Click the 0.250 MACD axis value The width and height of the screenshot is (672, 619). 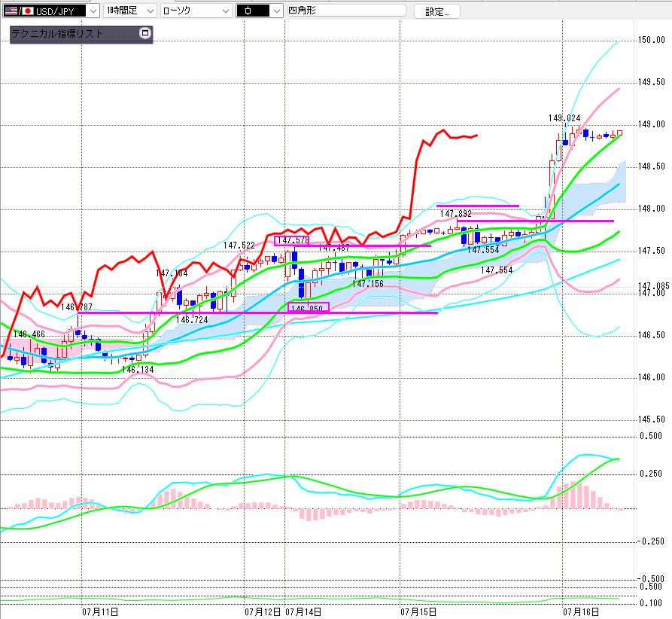pyautogui.click(x=651, y=474)
